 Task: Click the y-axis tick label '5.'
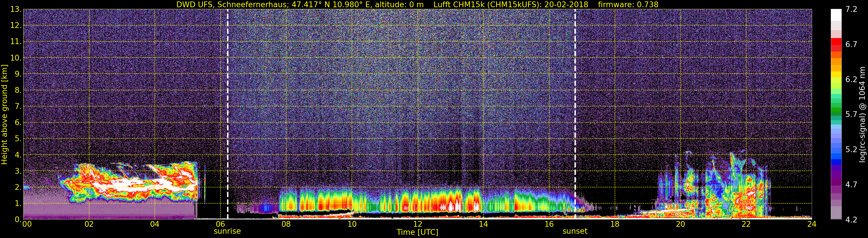pyautogui.click(x=18, y=139)
